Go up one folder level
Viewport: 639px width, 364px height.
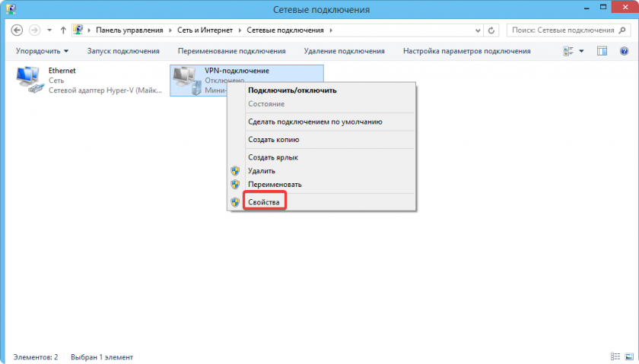pyautogui.click(x=63, y=30)
